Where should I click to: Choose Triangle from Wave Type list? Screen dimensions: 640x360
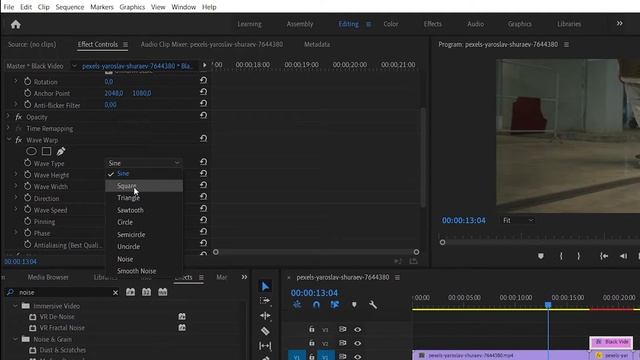tap(144, 198)
